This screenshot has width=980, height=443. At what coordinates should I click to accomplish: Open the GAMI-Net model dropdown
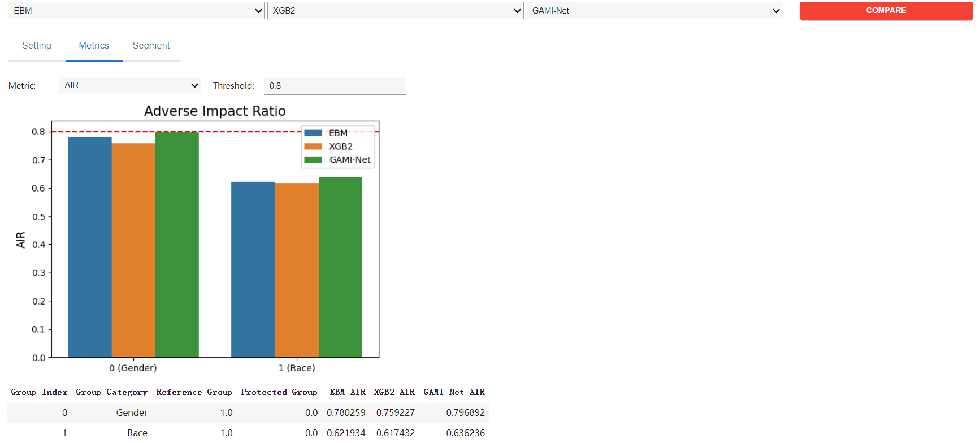click(x=654, y=11)
